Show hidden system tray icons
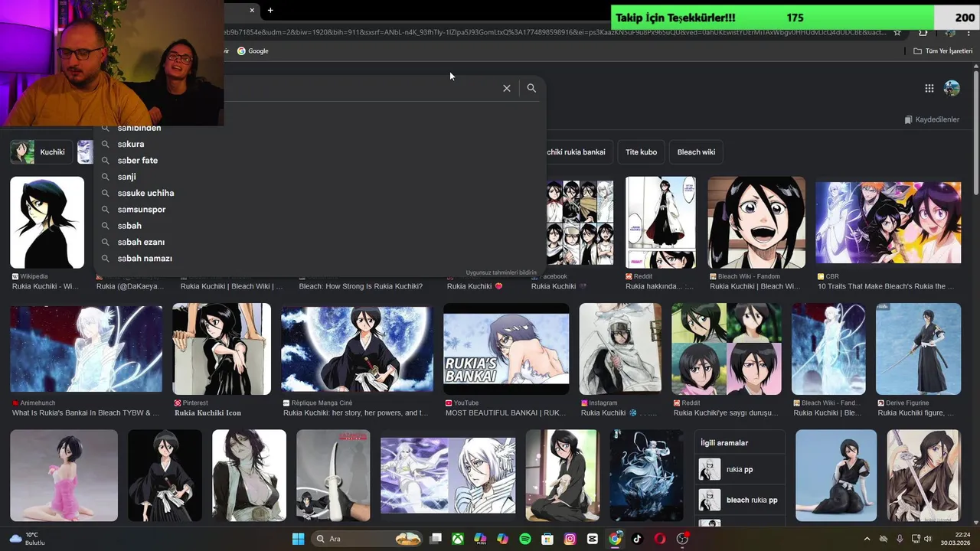The height and width of the screenshot is (551, 980). pos(867,539)
